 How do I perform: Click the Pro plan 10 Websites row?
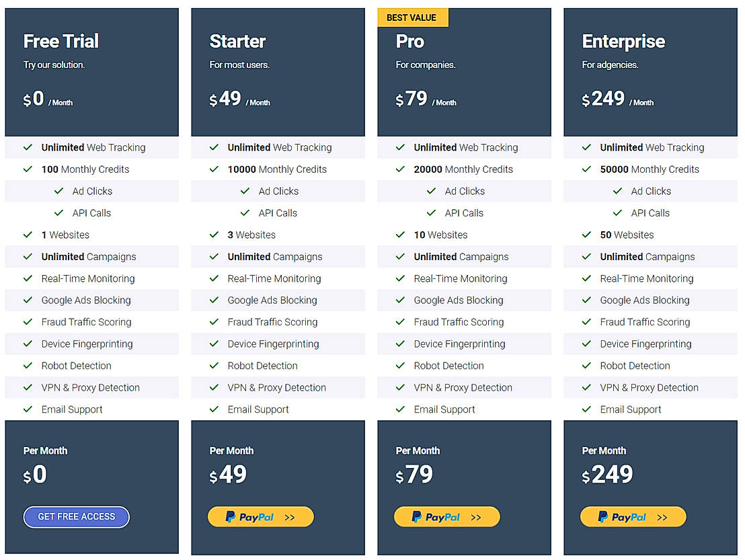[440, 235]
